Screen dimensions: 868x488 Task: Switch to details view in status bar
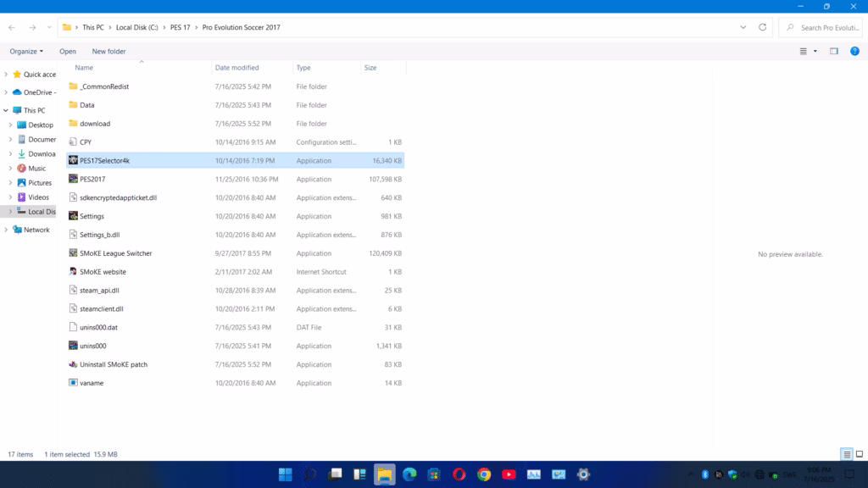point(847,454)
